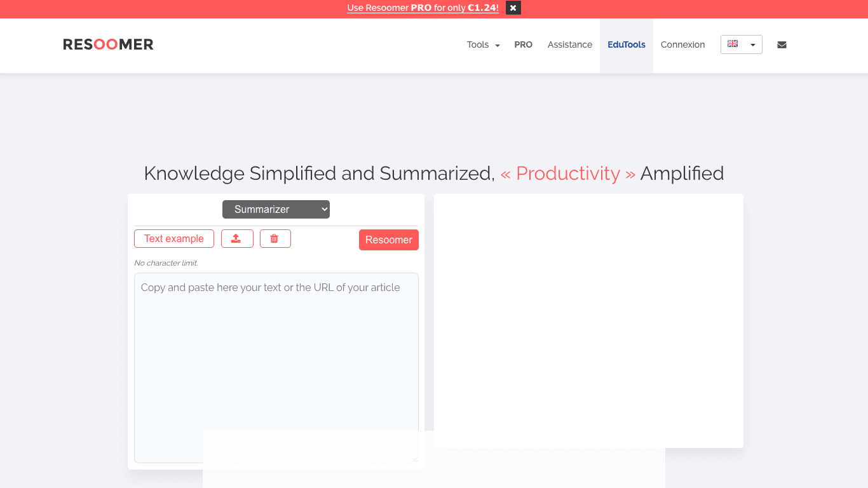Clear text with the trash icon
Viewport: 868px width, 488px height.
(275, 239)
